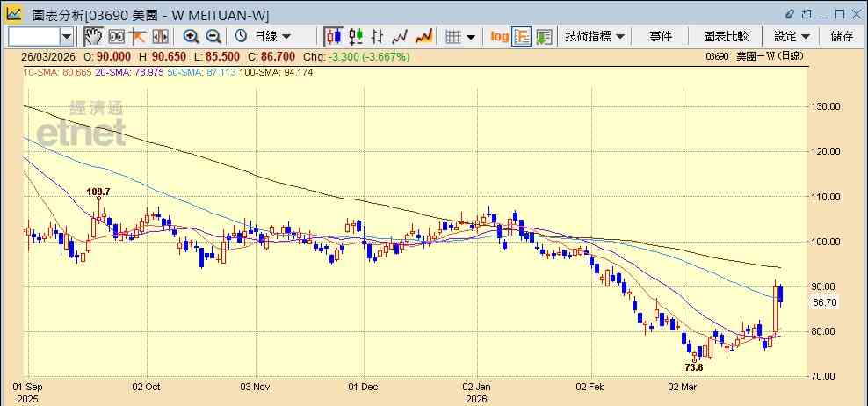The height and width of the screenshot is (406, 868).
Task: Close the chart analysis window
Action: [856, 14]
